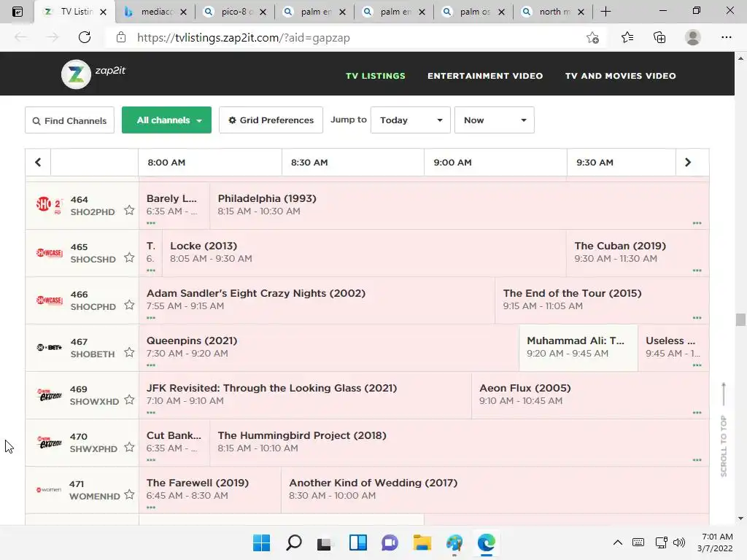Open Widgets from taskbar
747x560 pixels.
[x=357, y=542]
